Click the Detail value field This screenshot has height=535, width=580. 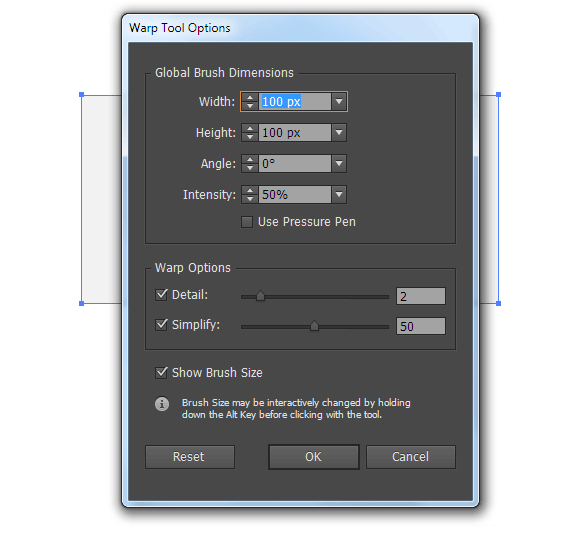[421, 296]
